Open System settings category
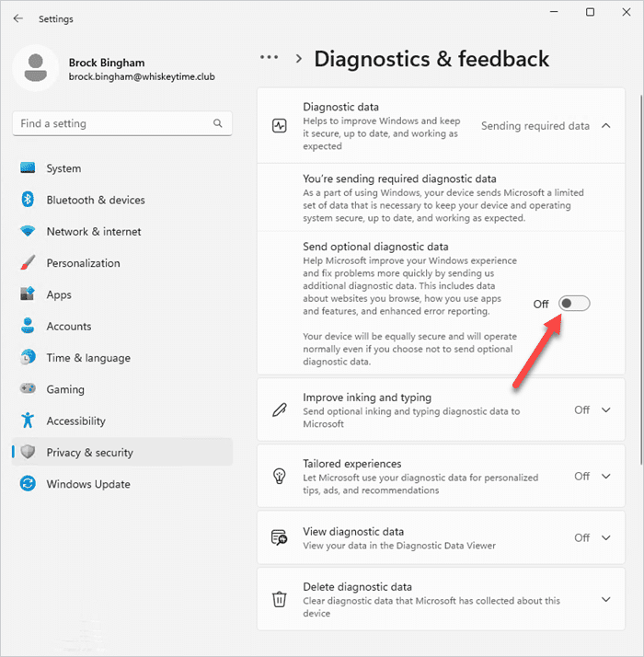This screenshot has height=657, width=644. point(122,168)
